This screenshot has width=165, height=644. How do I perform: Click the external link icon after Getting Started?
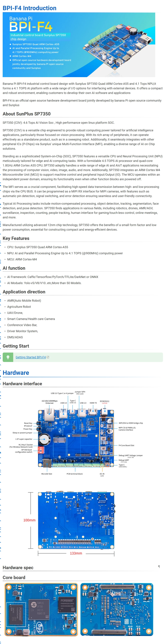tap(48, 357)
